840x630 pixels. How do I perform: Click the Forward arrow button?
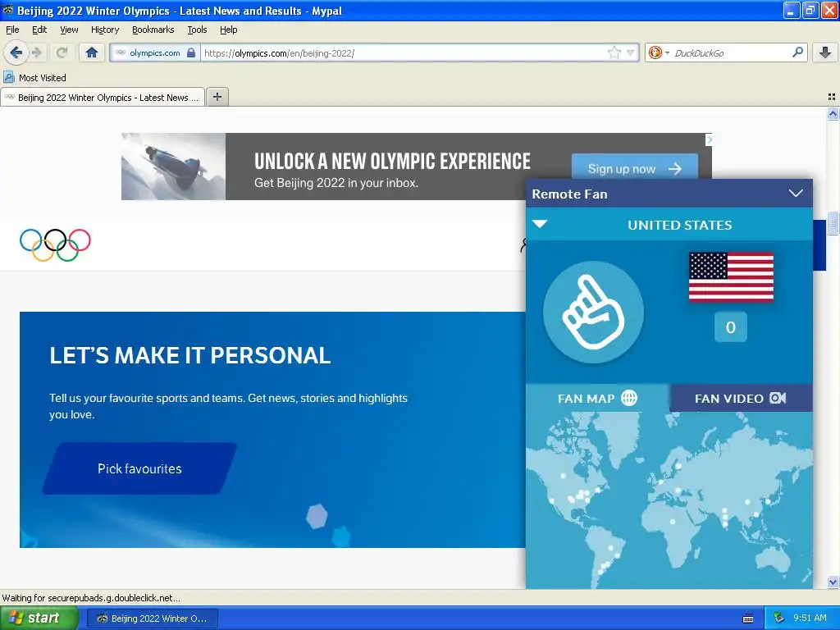pyautogui.click(x=36, y=52)
